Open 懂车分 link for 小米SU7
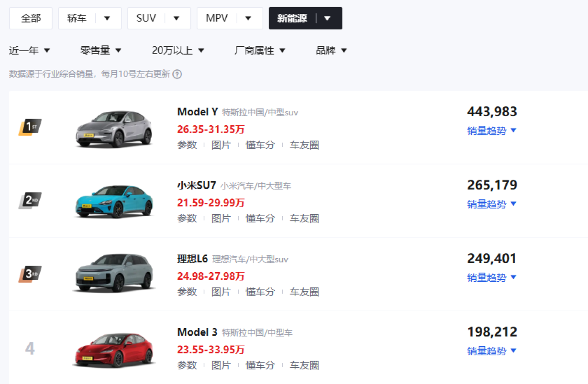The image size is (588, 384). click(x=260, y=219)
